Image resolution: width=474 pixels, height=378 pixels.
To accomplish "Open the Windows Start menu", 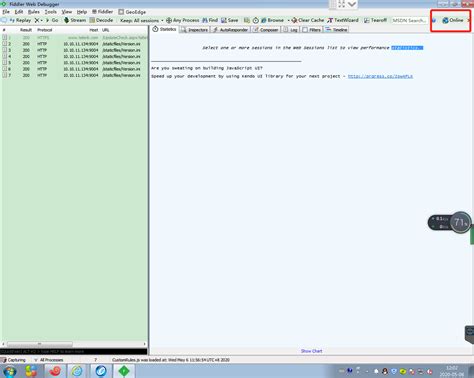I will [x=9, y=371].
